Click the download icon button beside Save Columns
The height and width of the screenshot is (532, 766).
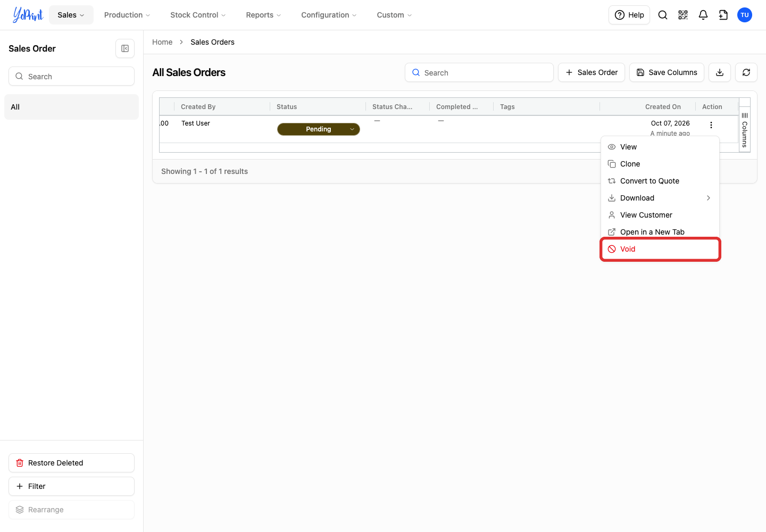pos(720,72)
